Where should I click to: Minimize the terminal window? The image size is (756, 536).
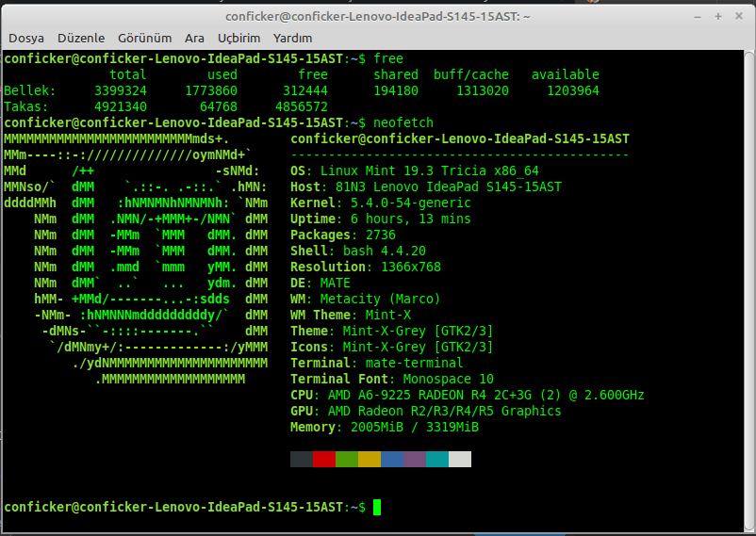pyautogui.click(x=698, y=17)
